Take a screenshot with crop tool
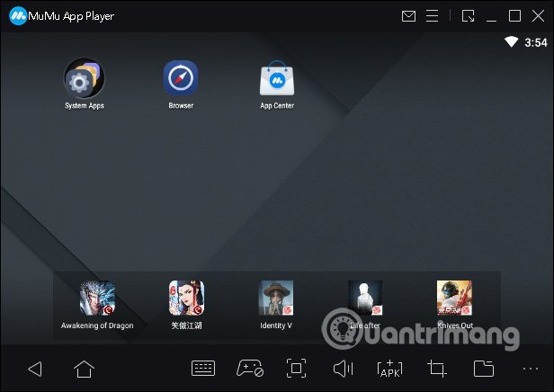554x392 pixels. (437, 369)
